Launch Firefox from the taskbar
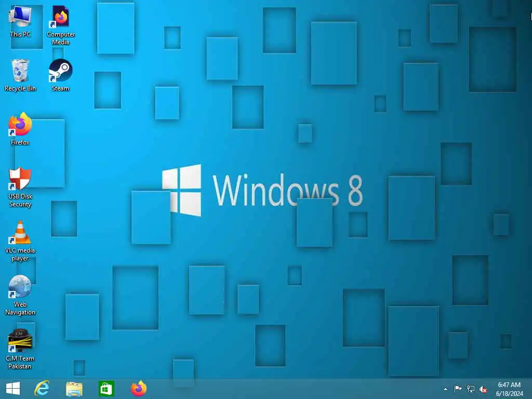532x399 pixels. point(138,389)
